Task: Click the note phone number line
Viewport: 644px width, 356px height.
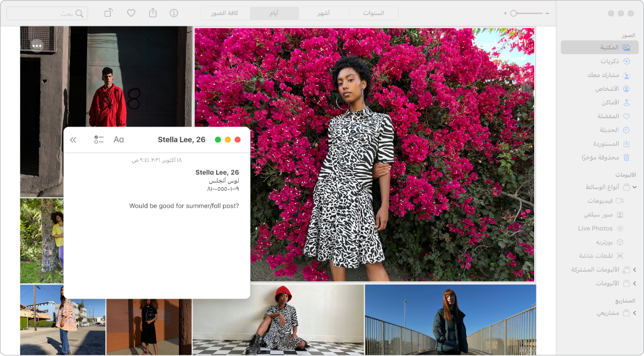Action: (x=223, y=189)
